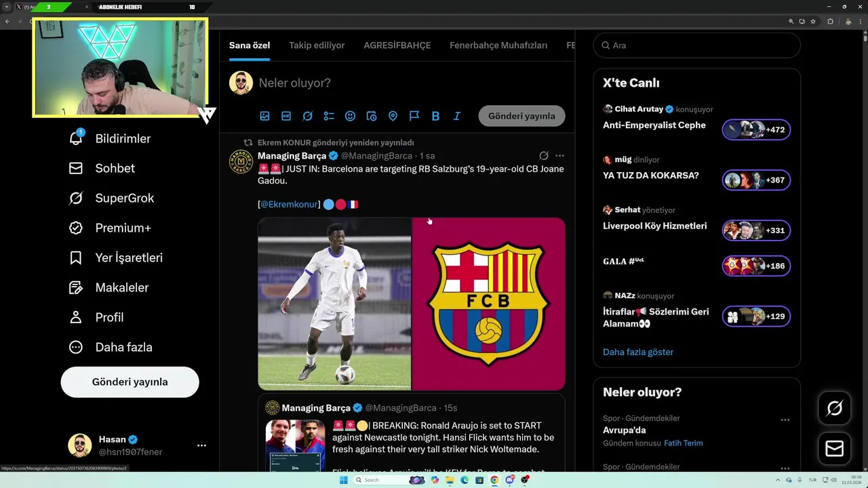868x488 pixels.
Task: Click the Windows Start button
Action: tap(343, 480)
